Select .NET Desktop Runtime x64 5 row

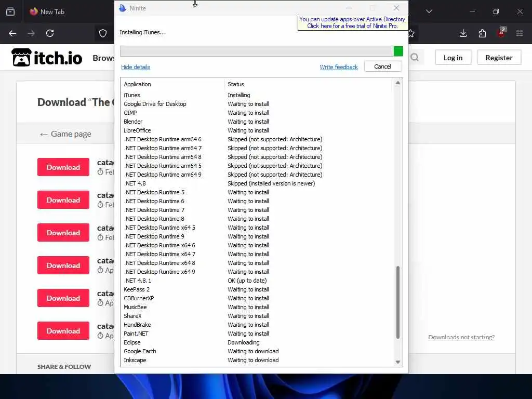coord(257,228)
